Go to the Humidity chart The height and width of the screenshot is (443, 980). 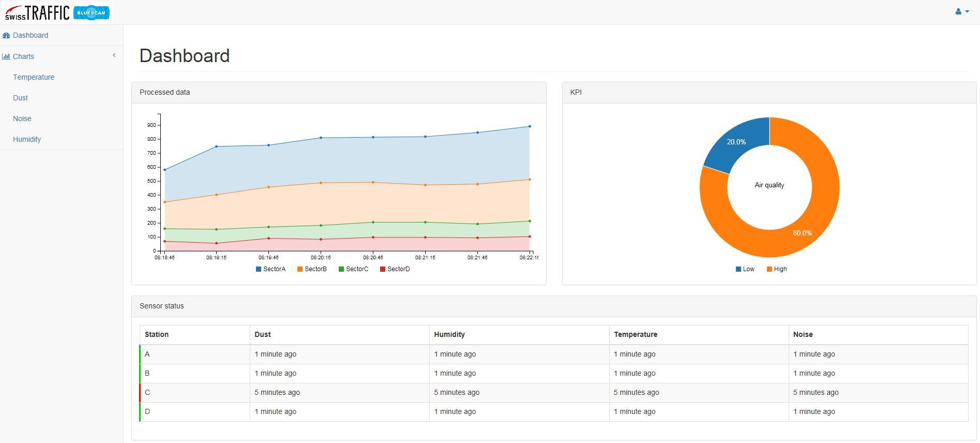27,139
